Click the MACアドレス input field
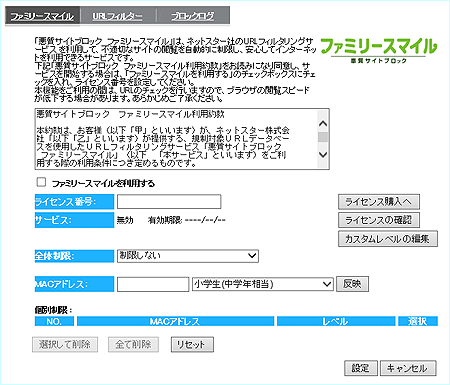 [x=153, y=284]
